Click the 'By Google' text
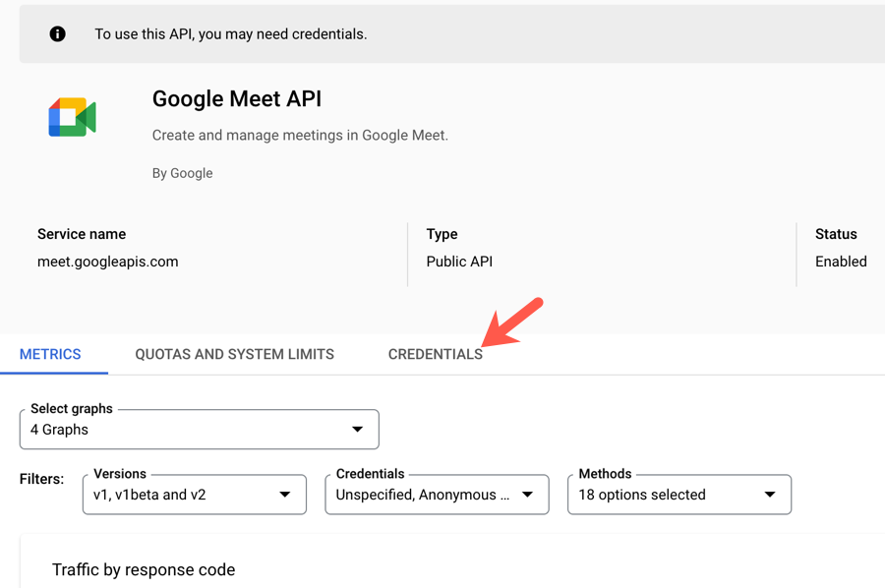This screenshot has height=588, width=885. point(182,173)
